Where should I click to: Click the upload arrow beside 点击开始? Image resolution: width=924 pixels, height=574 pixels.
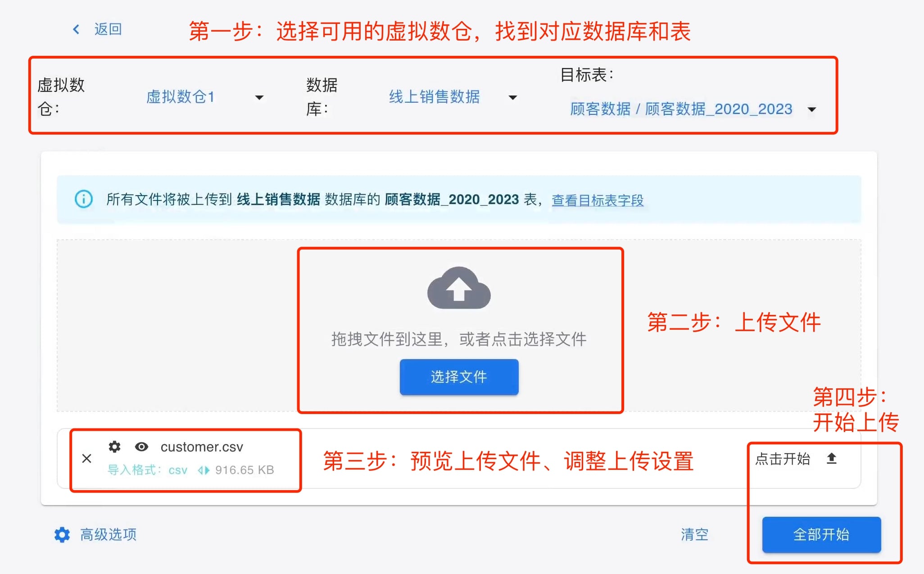point(831,459)
